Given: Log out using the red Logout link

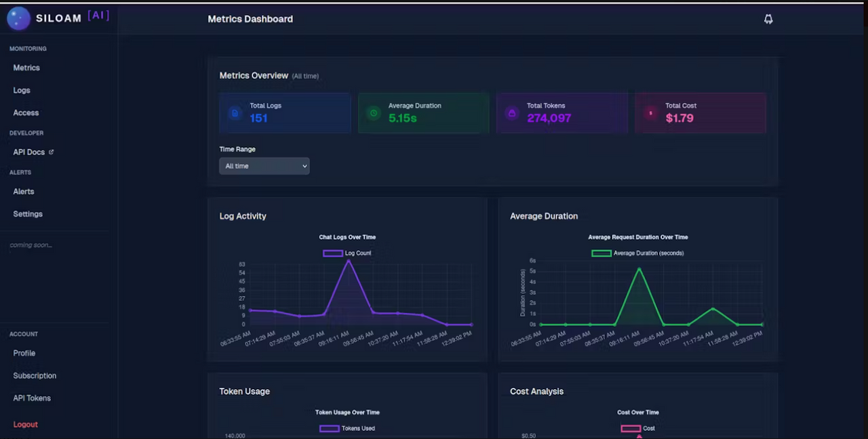Looking at the screenshot, I should (x=26, y=424).
